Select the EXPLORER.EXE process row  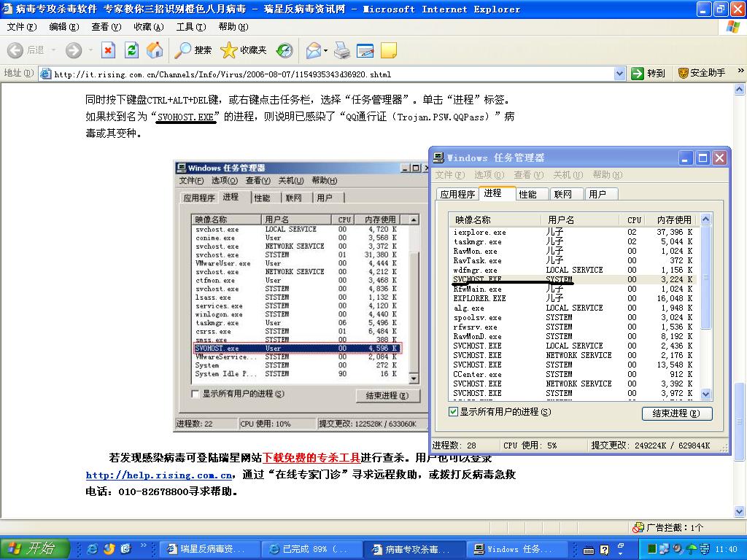point(573,298)
